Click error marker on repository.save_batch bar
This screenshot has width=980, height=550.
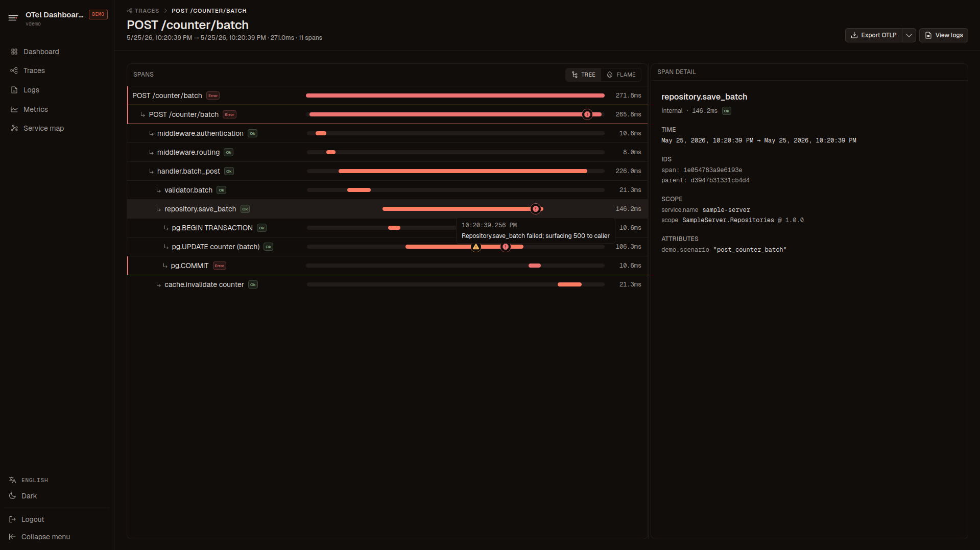pyautogui.click(x=536, y=209)
